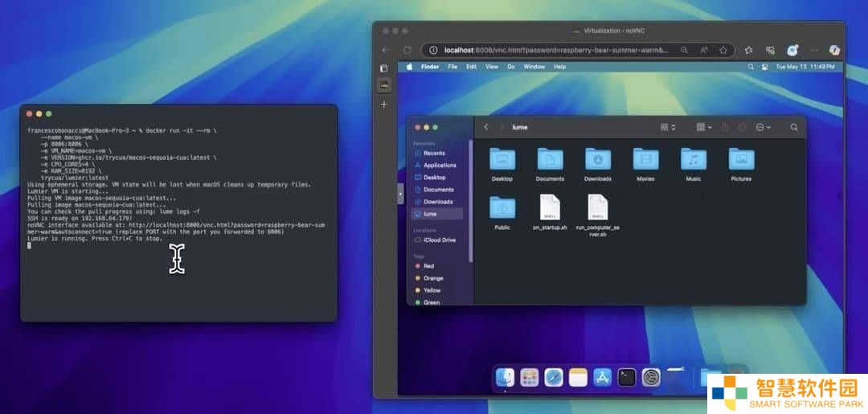Open Notes from the VM dock
This screenshot has width=868, height=414.
(578, 378)
